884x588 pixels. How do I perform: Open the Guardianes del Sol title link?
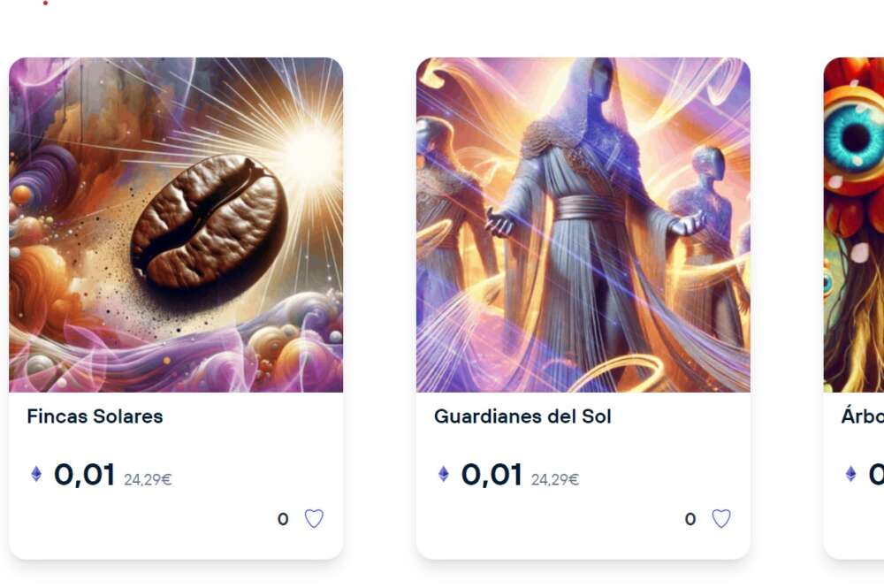pyautogui.click(x=522, y=416)
